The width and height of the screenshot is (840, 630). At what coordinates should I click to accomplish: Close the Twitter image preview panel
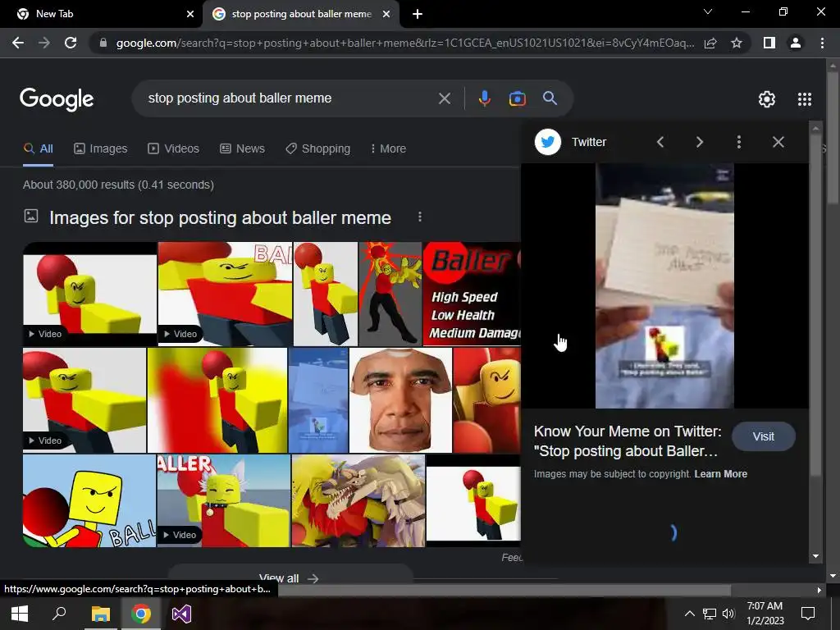coord(778,142)
